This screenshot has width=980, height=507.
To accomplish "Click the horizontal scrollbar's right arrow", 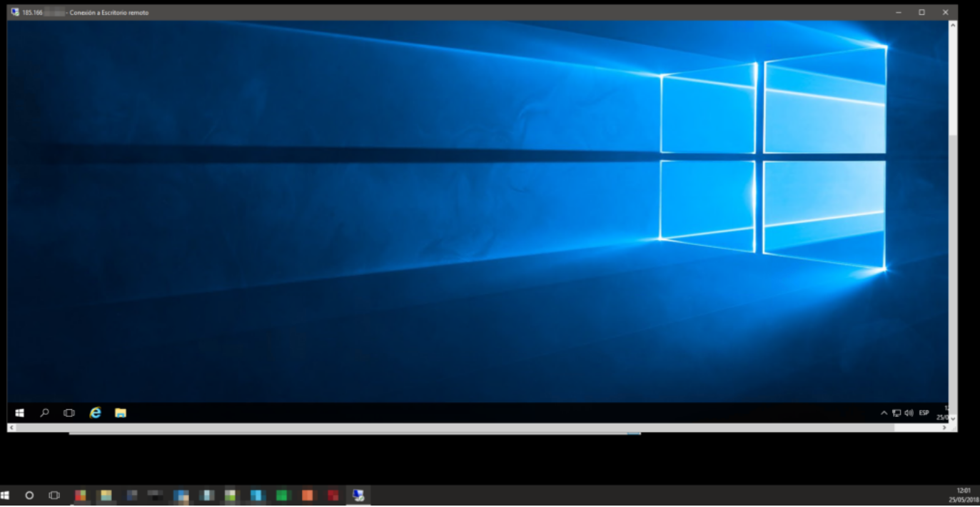I will (944, 427).
